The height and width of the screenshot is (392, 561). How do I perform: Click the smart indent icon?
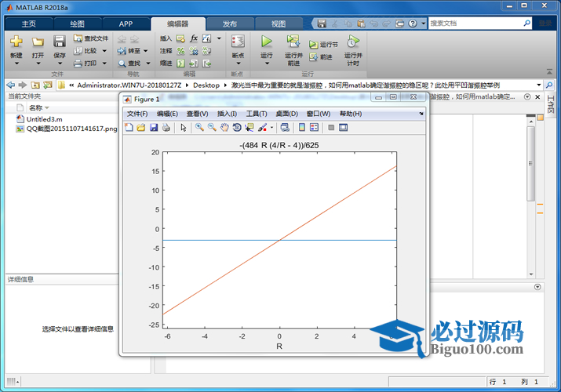(x=181, y=64)
